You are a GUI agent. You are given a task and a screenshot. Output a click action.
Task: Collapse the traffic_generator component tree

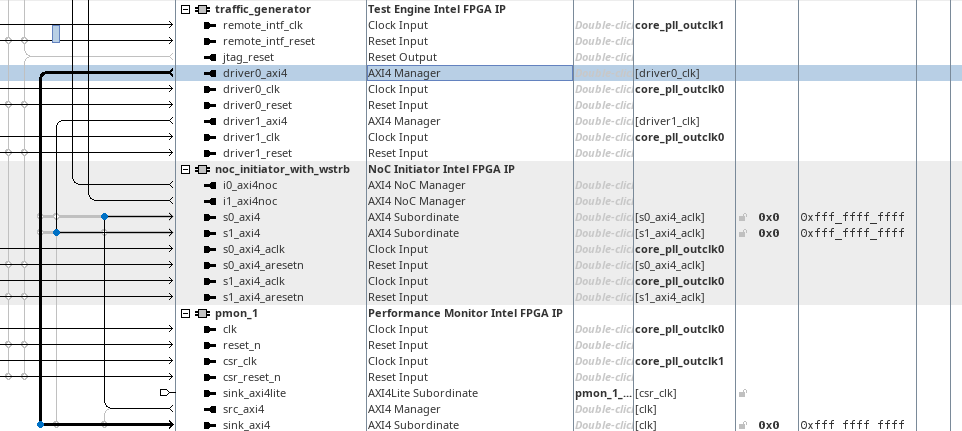click(x=185, y=9)
